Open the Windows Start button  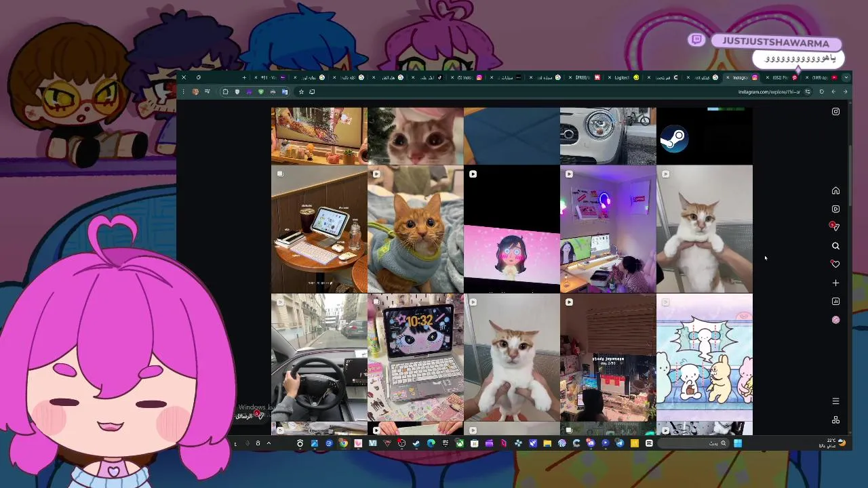pos(737,443)
